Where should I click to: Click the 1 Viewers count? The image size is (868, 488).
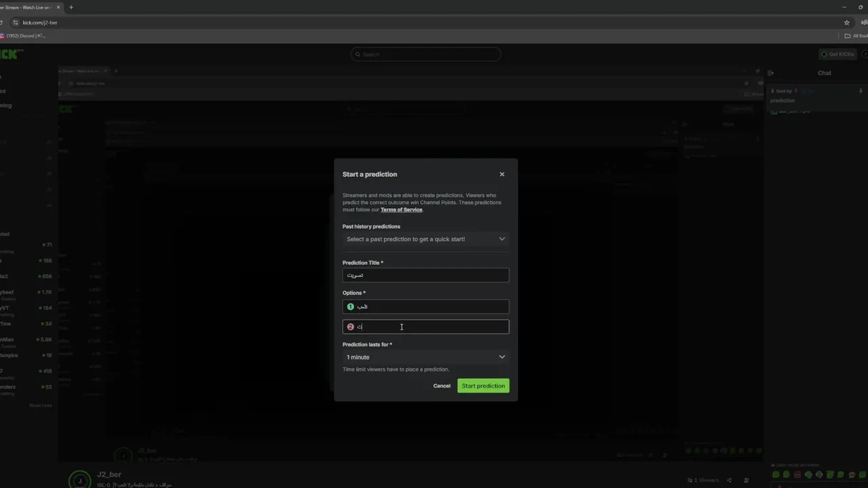pos(703,480)
